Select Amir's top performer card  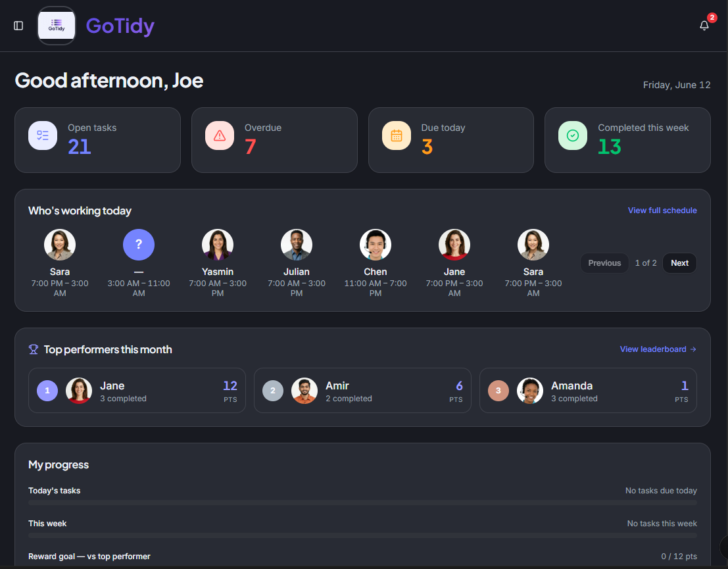coord(362,391)
